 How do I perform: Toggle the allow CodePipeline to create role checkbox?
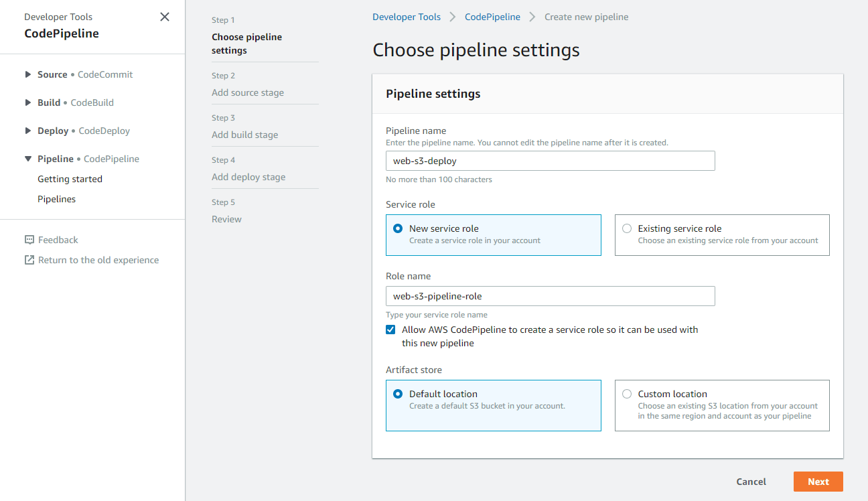click(390, 330)
